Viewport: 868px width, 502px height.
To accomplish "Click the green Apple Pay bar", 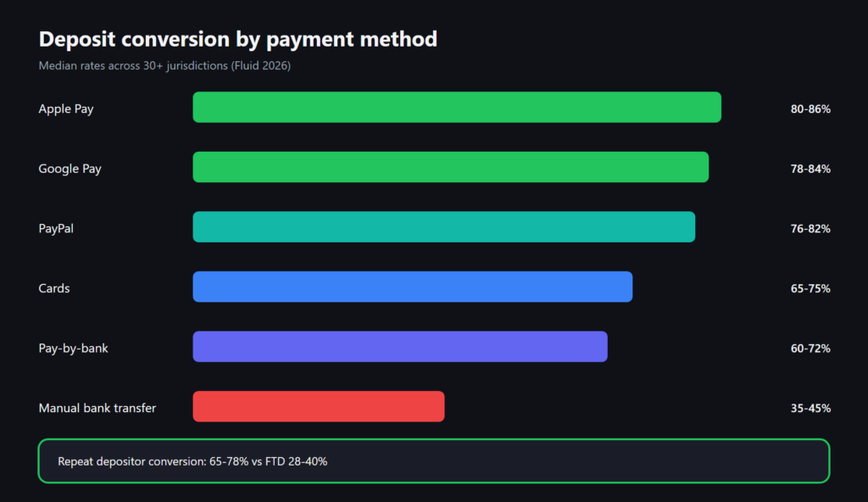I will coord(457,108).
